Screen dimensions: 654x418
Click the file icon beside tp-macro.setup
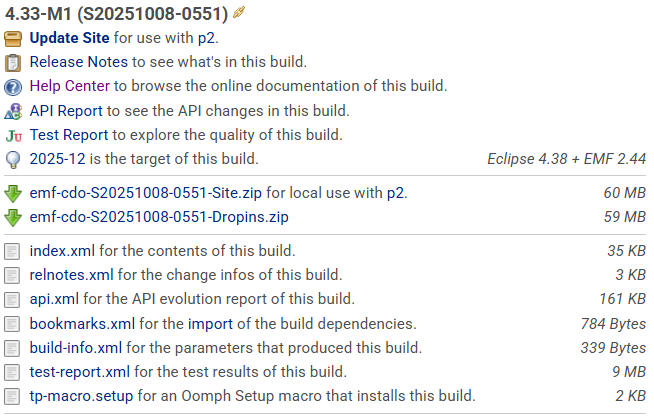tap(13, 396)
